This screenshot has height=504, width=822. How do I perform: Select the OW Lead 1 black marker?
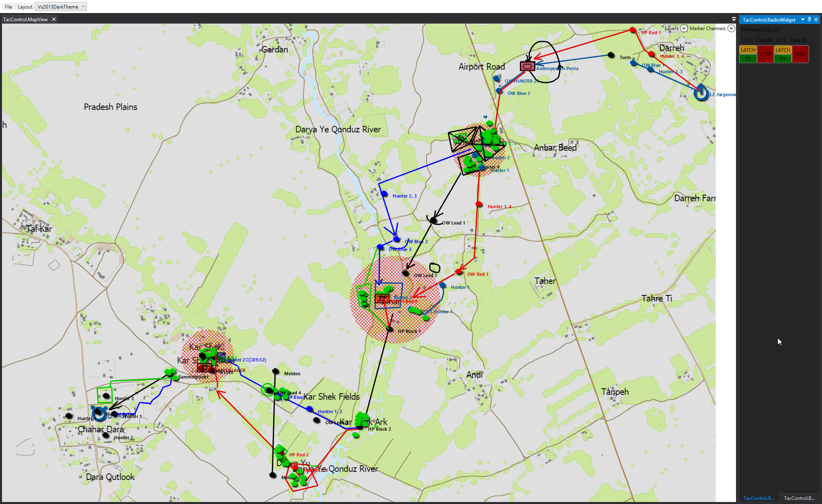[434, 220]
